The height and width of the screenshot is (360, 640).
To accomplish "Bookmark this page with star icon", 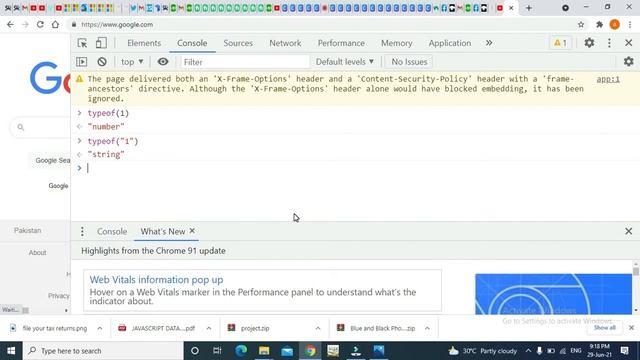I will click(x=581, y=24).
